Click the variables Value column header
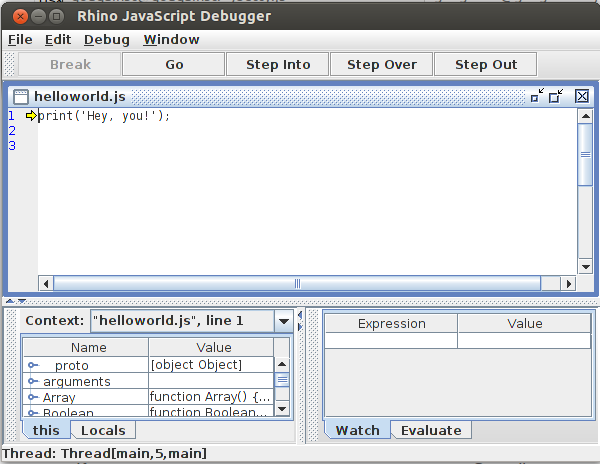Screen dimensions: 600x464 (x=212, y=347)
